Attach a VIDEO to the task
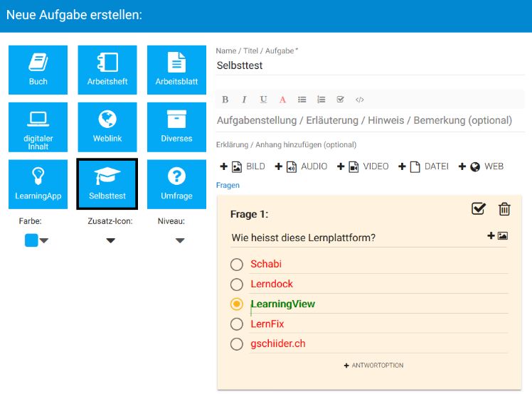Viewport: 532px width, 394px height. (x=363, y=166)
